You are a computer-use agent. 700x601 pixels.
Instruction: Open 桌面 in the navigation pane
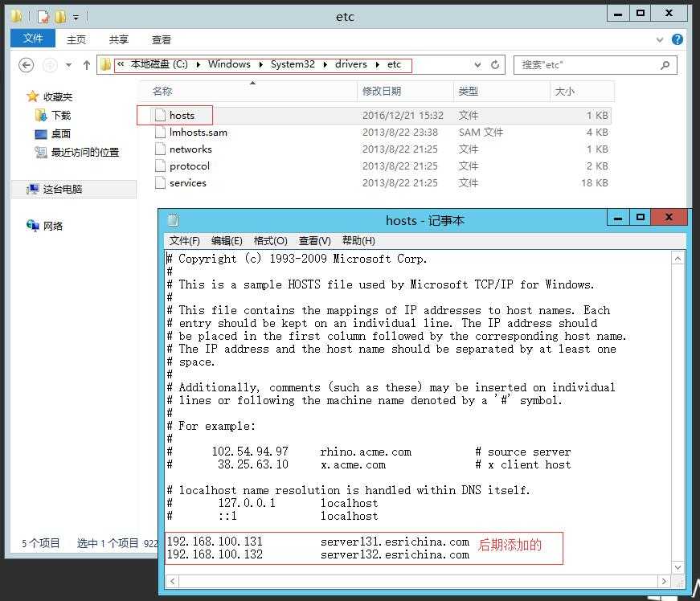click(x=61, y=134)
